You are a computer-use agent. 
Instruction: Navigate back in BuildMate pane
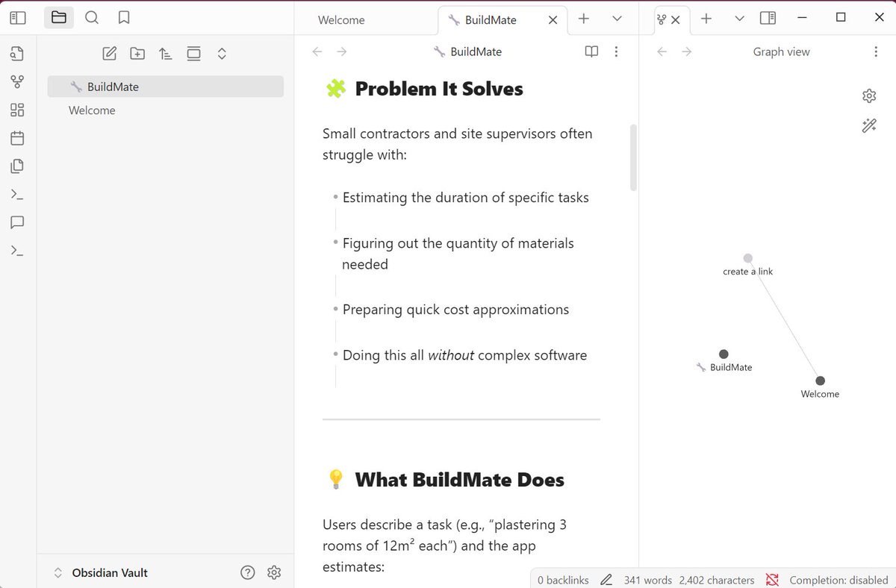[x=317, y=51]
